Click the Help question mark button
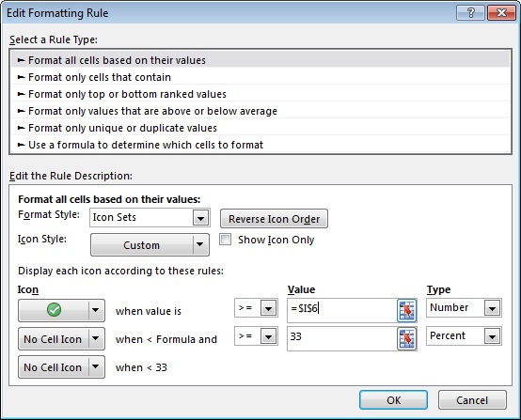 pos(470,13)
